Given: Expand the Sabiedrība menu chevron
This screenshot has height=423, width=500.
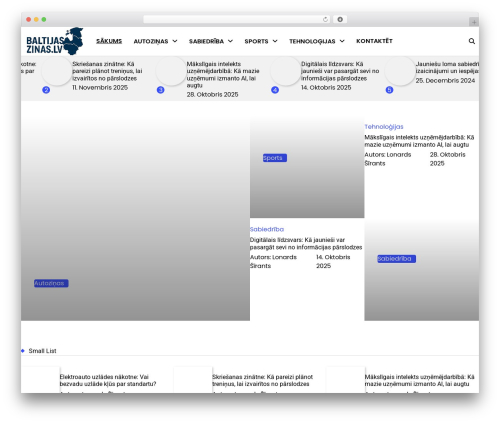Looking at the screenshot, I should pyautogui.click(x=230, y=41).
